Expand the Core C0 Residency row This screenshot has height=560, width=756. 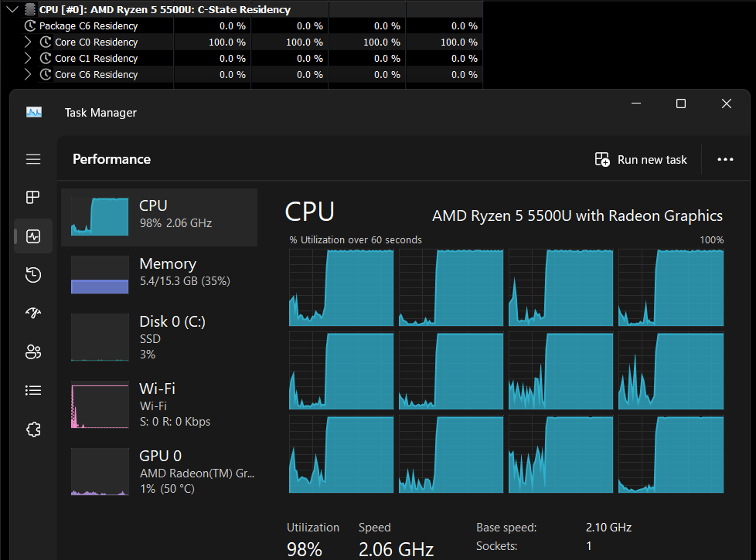coord(29,42)
